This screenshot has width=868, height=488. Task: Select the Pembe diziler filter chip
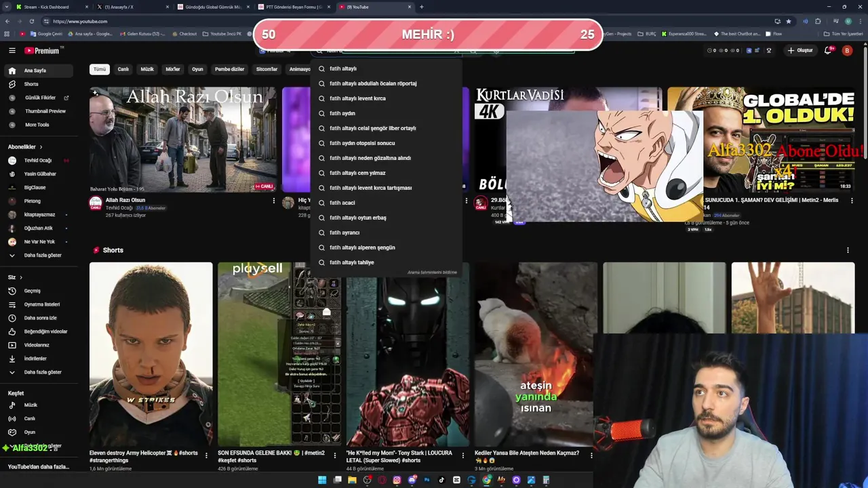(230, 69)
